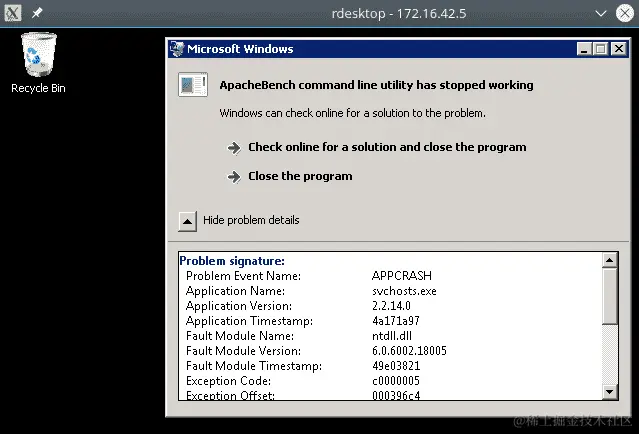The image size is (639, 434).
Task: Click the arrow icon beside Close the program
Action: click(x=234, y=176)
